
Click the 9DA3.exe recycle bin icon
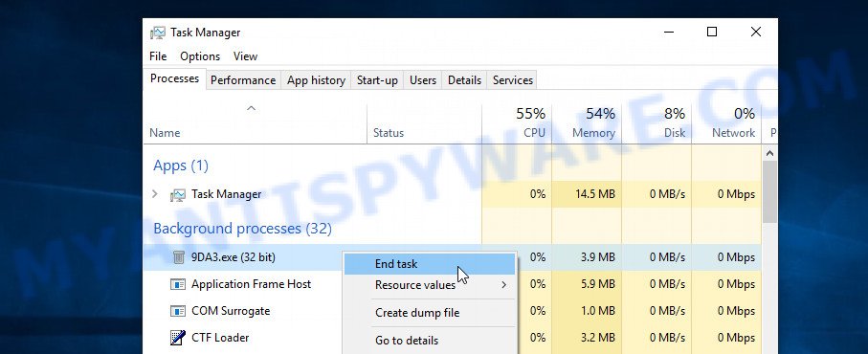[x=178, y=257]
